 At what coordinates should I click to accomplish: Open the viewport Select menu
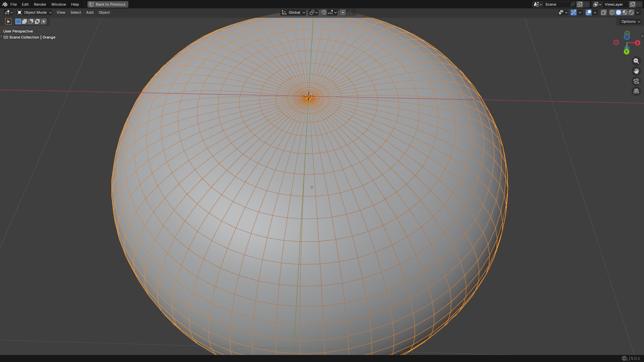coord(75,12)
